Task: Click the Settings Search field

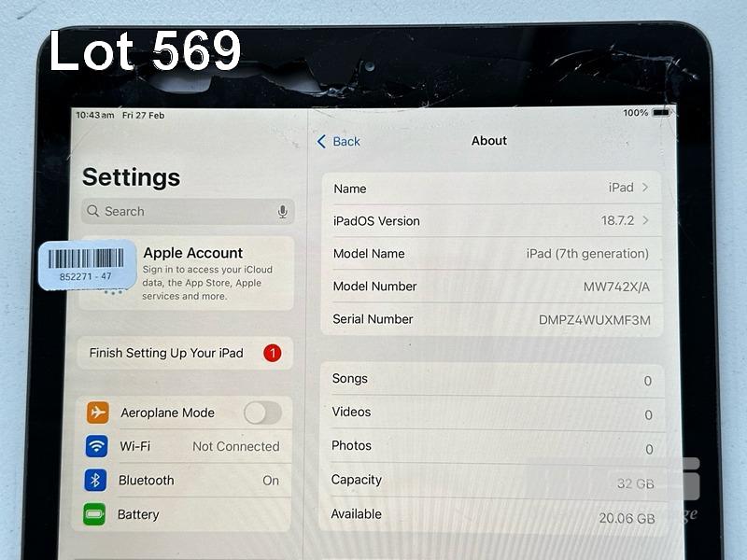Action: (187, 212)
